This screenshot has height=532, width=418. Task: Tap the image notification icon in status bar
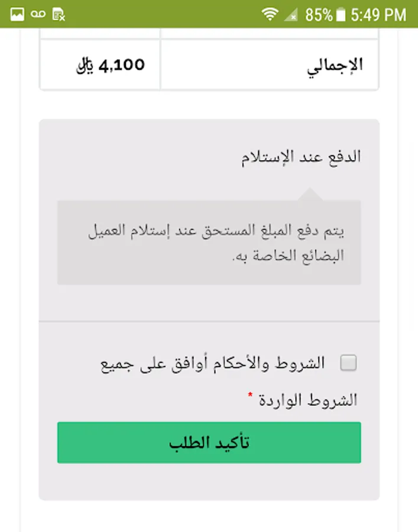tap(17, 14)
